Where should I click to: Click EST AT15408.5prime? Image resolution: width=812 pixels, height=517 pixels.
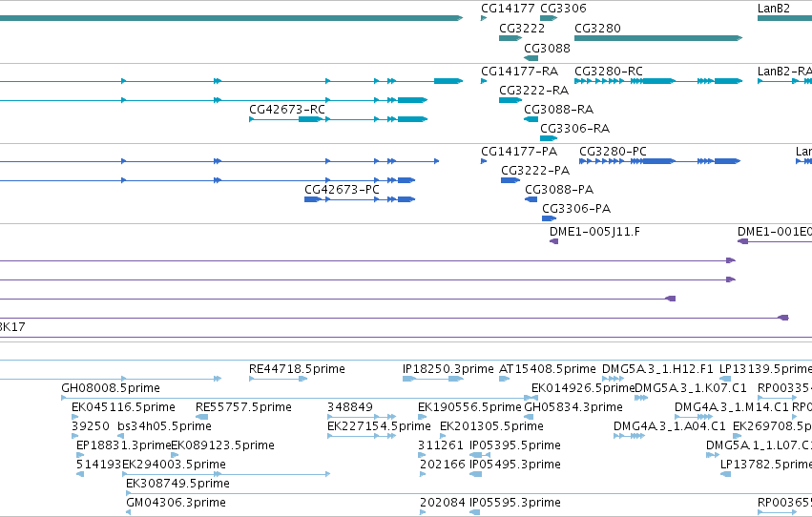point(548,369)
